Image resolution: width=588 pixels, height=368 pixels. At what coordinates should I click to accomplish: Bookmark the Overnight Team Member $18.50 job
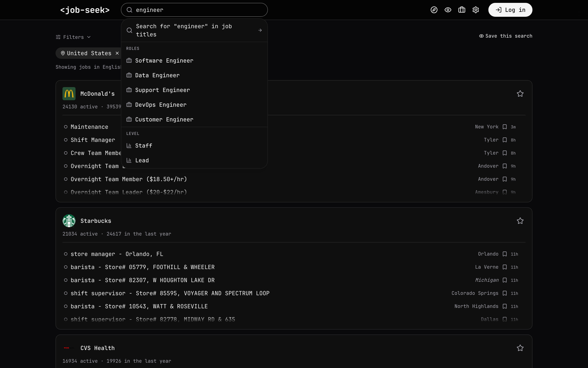tap(505, 179)
